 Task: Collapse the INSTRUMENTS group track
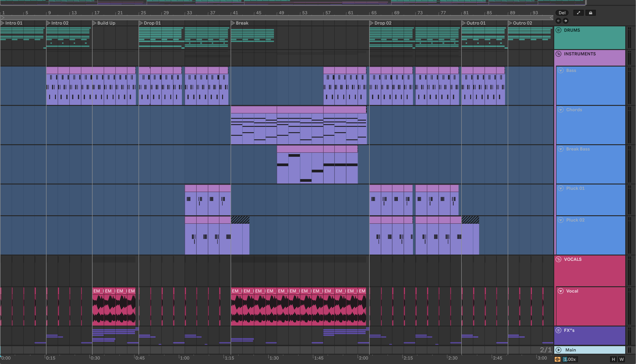click(558, 54)
